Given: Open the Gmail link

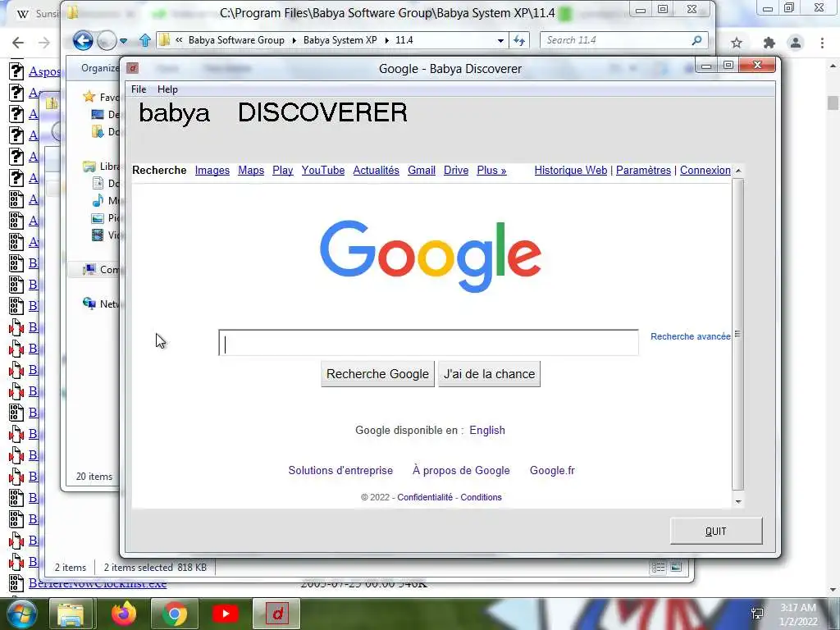Looking at the screenshot, I should point(421,171).
